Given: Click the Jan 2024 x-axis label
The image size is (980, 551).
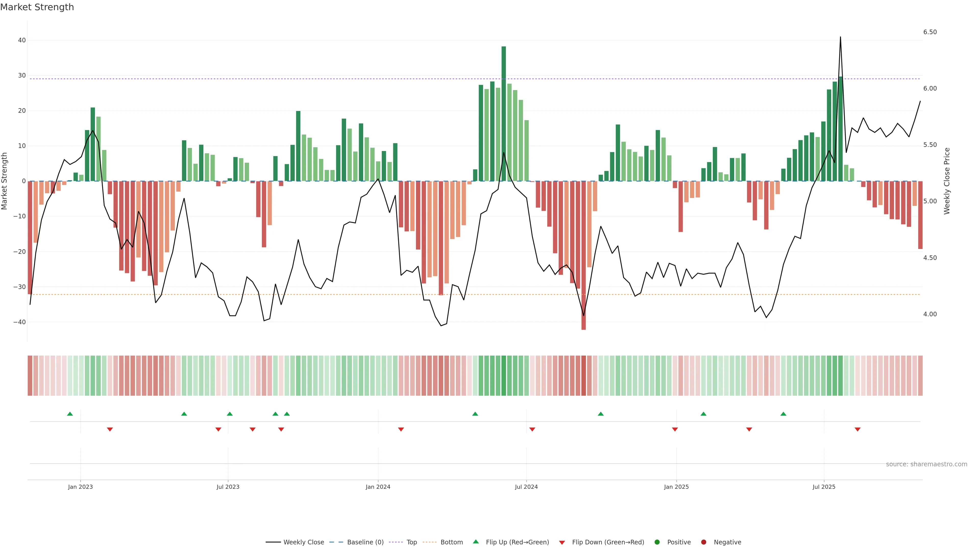Looking at the screenshot, I should (378, 487).
